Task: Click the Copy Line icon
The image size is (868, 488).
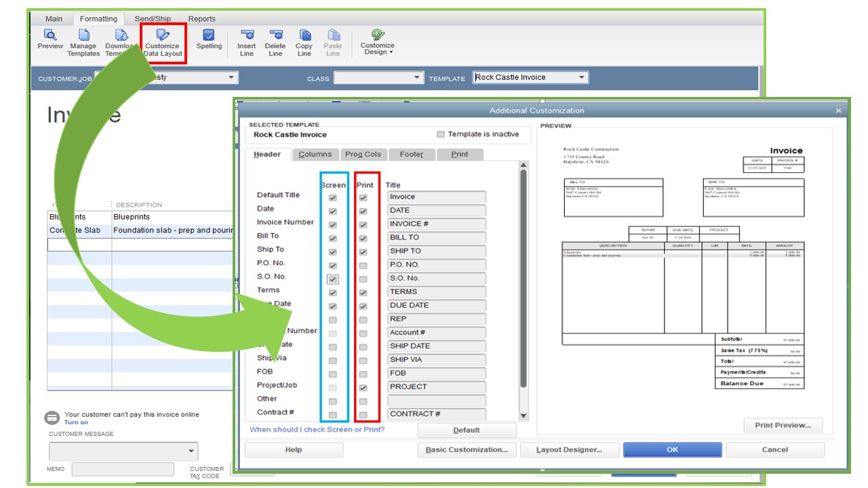Action: [304, 35]
